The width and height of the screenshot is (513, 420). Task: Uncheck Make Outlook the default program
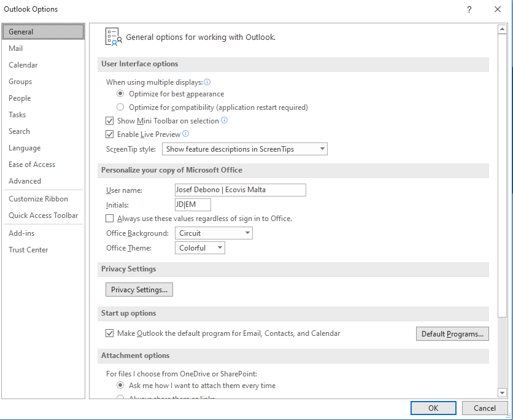coord(110,333)
